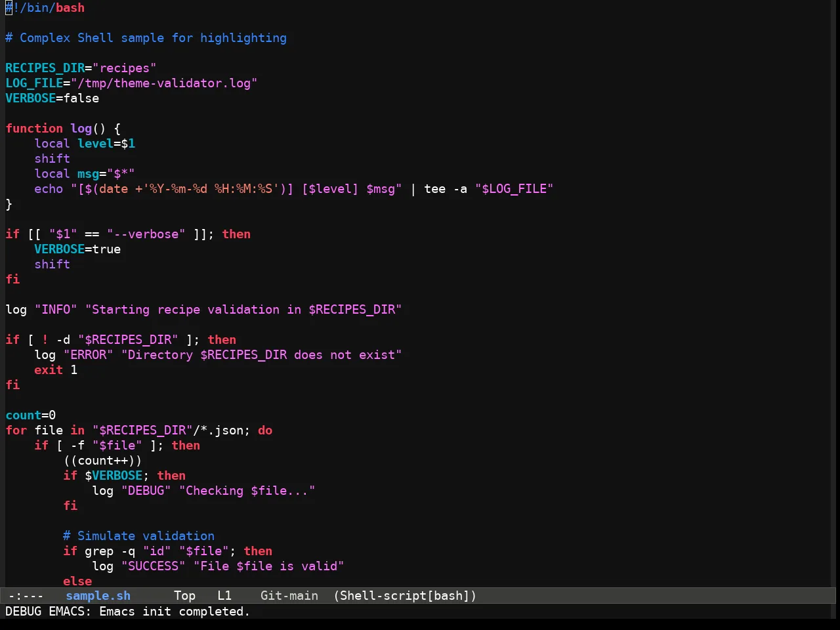840x630 pixels.
Task: Click the 'else' keyword at bottom
Action: pyautogui.click(x=77, y=581)
